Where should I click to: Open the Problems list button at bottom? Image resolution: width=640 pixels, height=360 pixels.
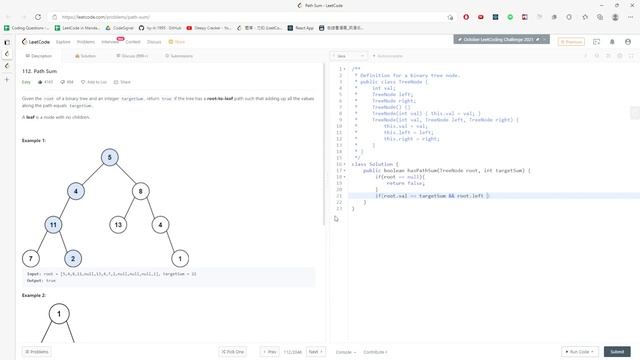37,351
